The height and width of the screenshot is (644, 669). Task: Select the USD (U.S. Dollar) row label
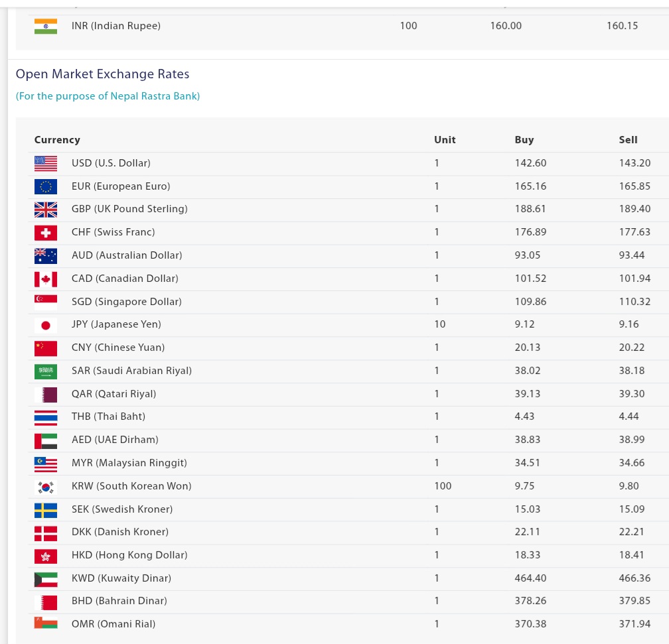pyautogui.click(x=111, y=163)
